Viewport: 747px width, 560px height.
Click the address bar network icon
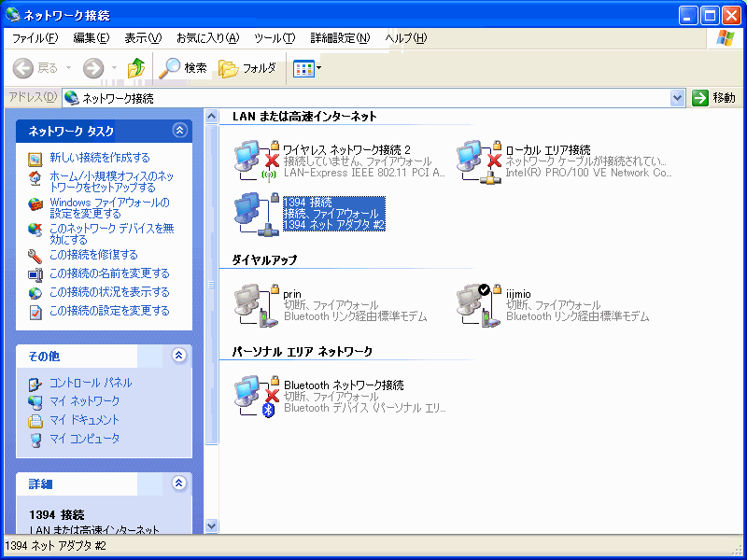tap(72, 98)
